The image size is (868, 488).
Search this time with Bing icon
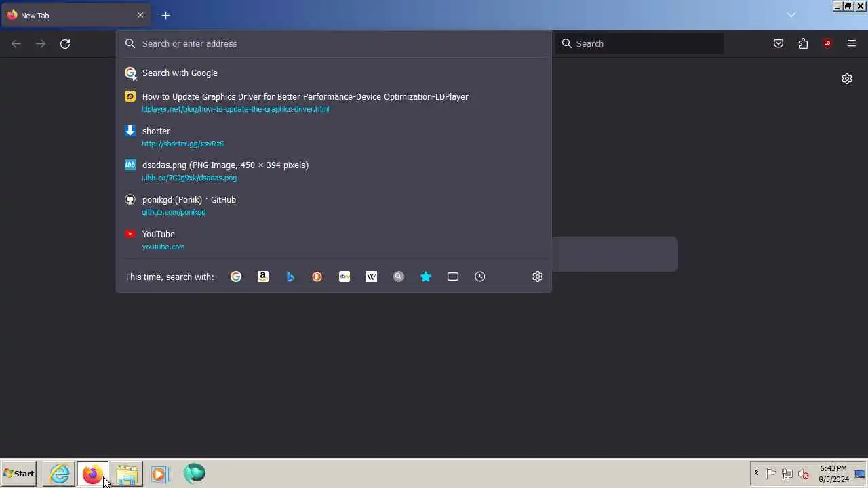290,277
